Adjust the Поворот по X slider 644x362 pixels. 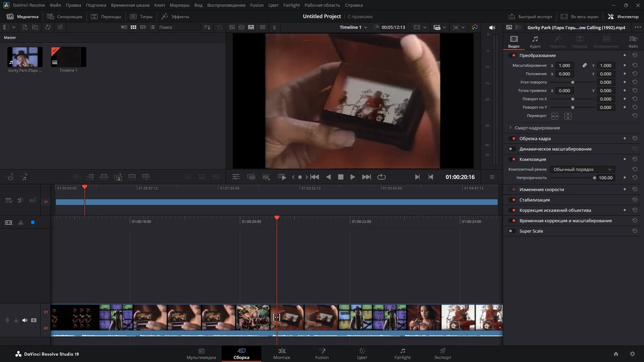573,99
